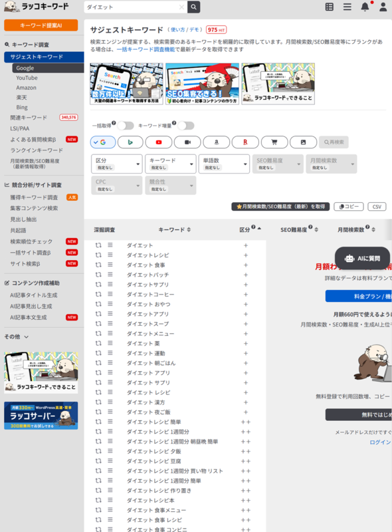Click the AIに質問 chat button
392x532 pixels.
[x=362, y=259]
